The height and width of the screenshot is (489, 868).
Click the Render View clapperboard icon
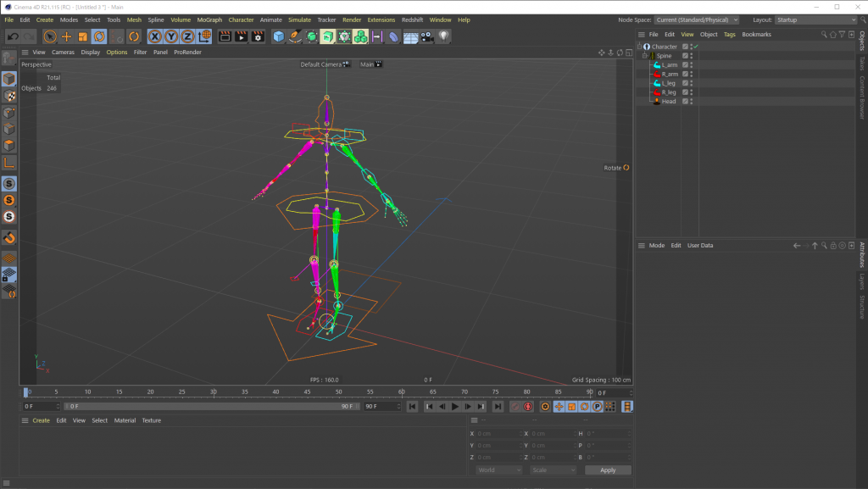coord(225,36)
